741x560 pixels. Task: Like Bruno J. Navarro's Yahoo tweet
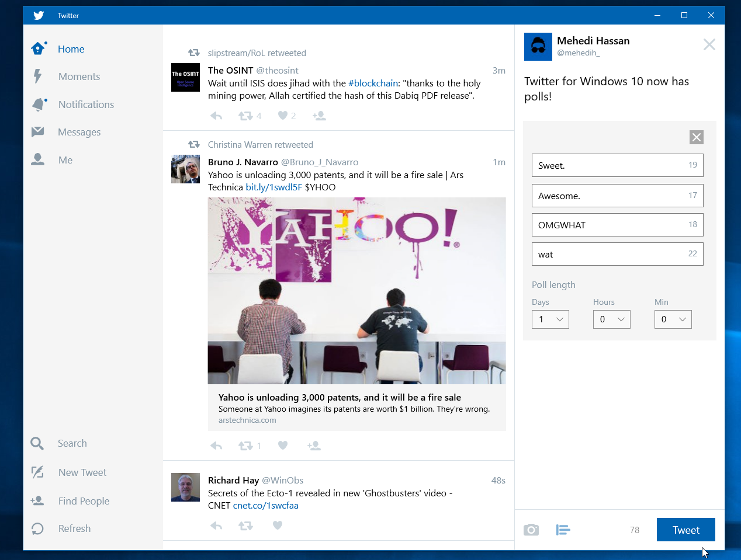[283, 446]
